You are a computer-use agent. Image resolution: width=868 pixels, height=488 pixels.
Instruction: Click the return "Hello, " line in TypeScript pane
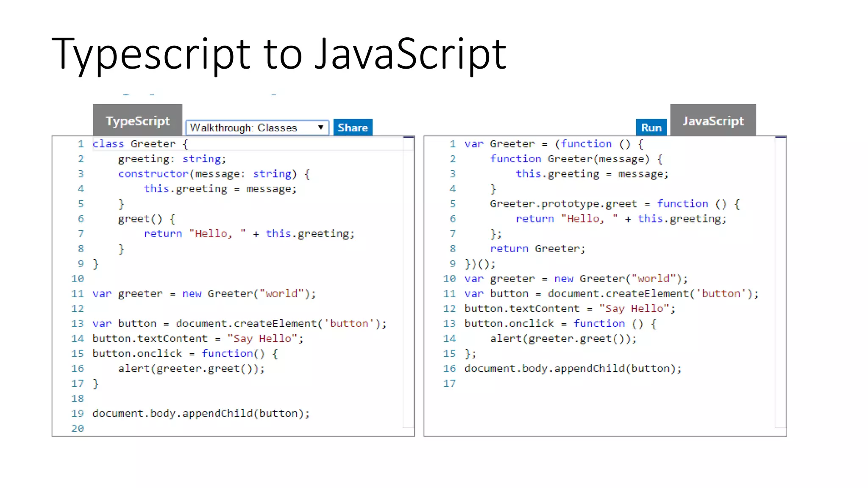249,234
